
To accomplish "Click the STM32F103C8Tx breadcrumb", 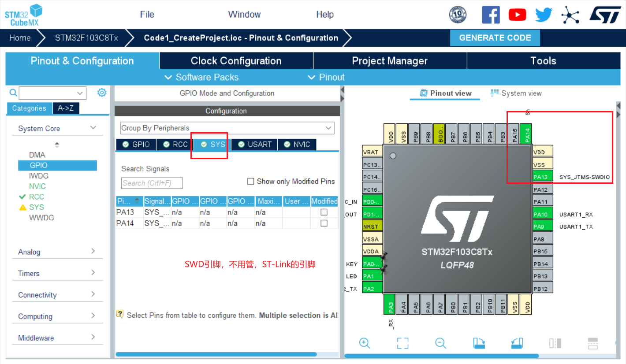I will (x=86, y=38).
